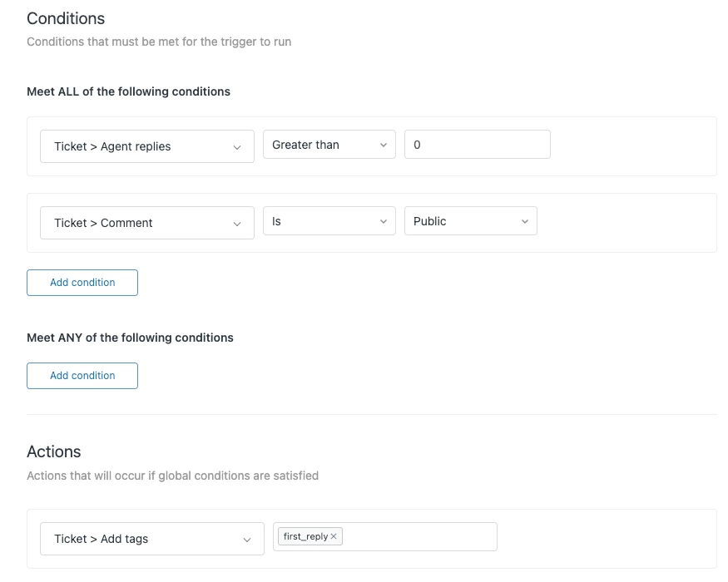Click blank area of Agent replies condition row

[632, 146]
